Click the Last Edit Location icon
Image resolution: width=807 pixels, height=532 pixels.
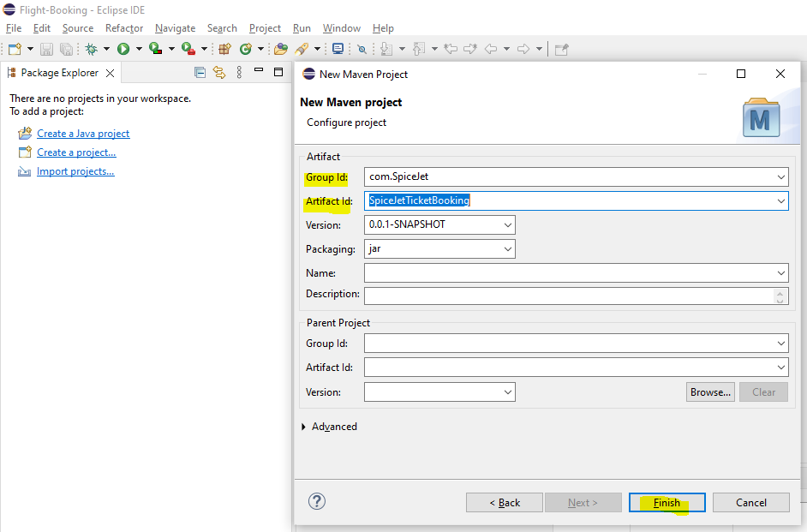pyautogui.click(x=451, y=49)
